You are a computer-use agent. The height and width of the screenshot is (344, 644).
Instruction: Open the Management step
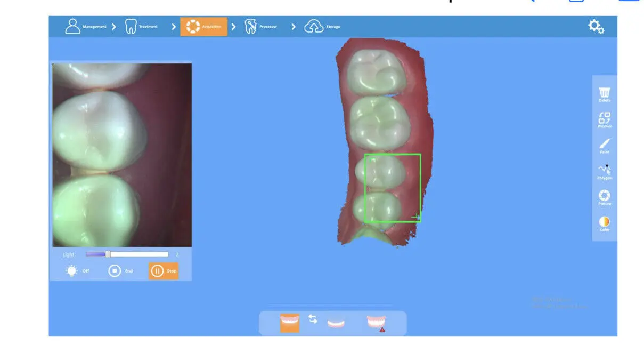click(86, 26)
